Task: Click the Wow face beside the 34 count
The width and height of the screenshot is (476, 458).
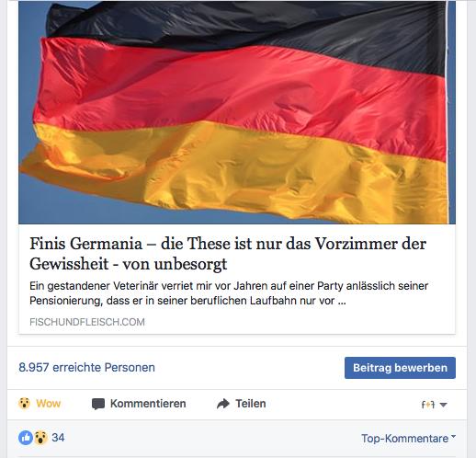Action: [40, 438]
